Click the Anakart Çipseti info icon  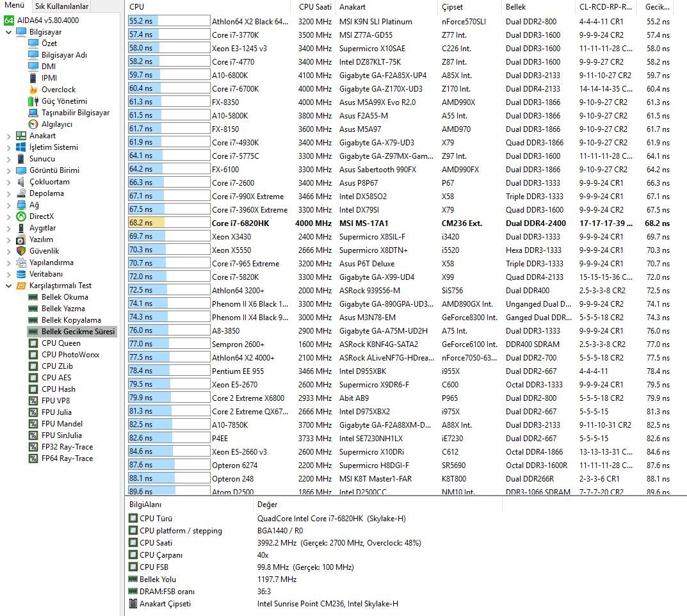pos(133,604)
